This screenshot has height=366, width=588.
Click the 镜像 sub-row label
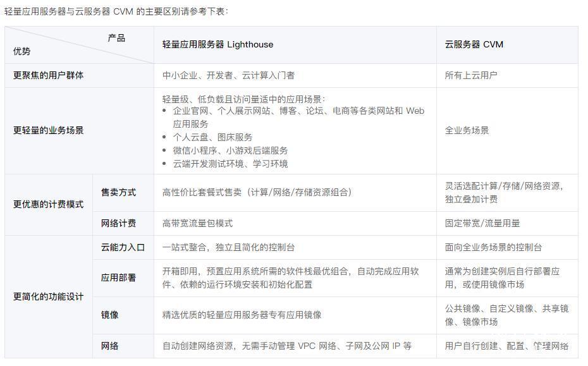pos(110,315)
